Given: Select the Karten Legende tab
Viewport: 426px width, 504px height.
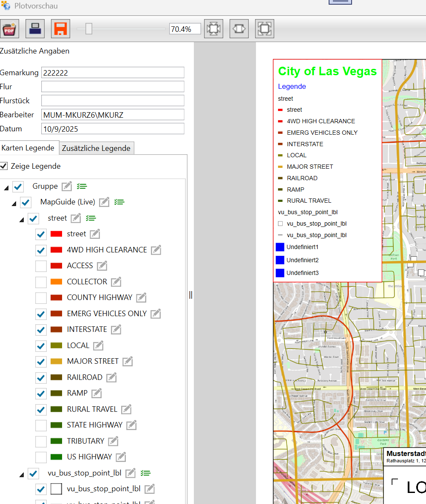Looking at the screenshot, I should [x=28, y=148].
